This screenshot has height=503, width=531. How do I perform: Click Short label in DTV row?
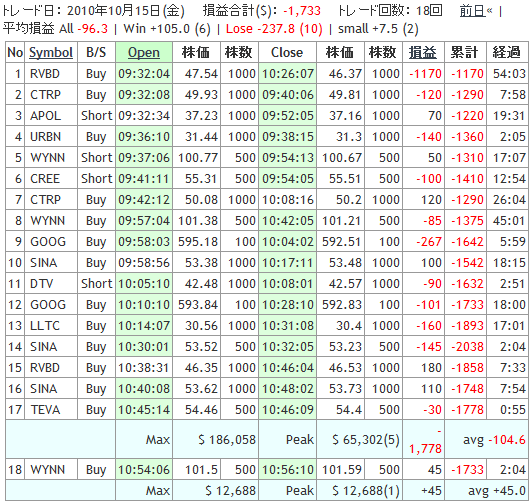point(97,284)
